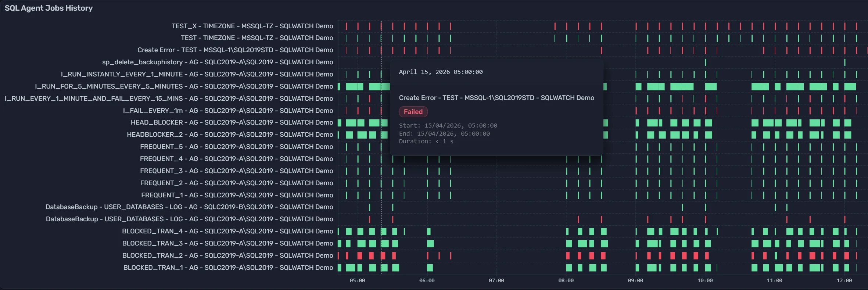Click the 10:00 time axis label

pyautogui.click(x=705, y=280)
